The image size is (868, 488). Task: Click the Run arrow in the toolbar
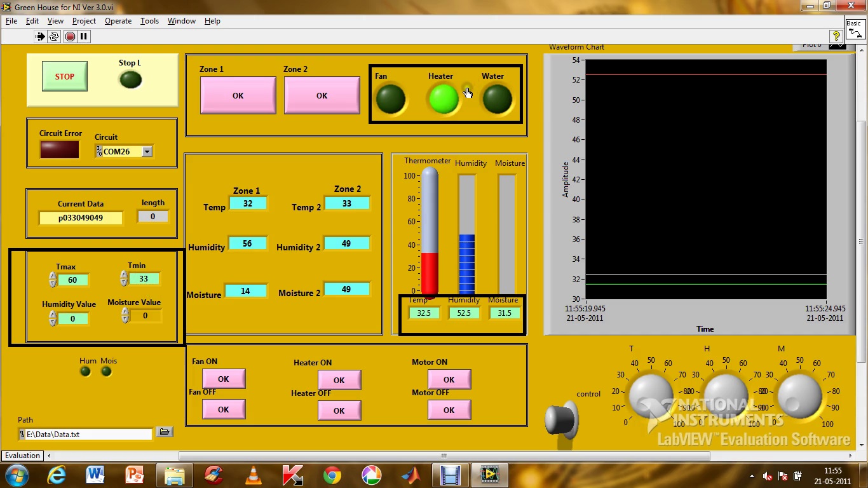point(40,36)
